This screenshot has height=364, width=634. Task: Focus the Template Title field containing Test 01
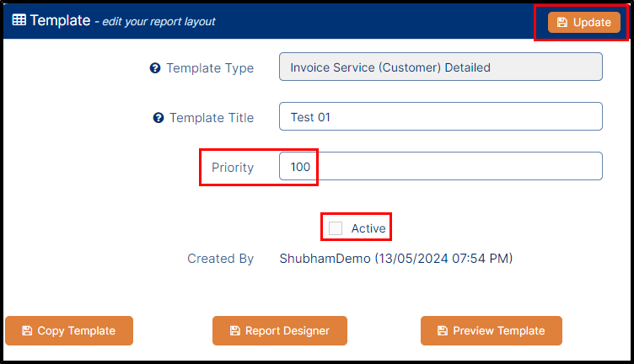[x=441, y=116]
